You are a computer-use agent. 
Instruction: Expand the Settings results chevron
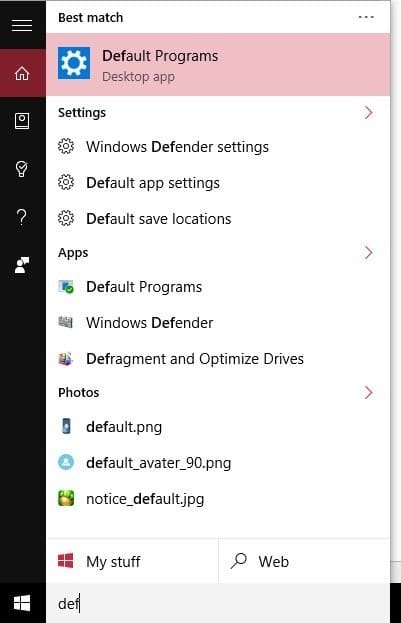[368, 112]
